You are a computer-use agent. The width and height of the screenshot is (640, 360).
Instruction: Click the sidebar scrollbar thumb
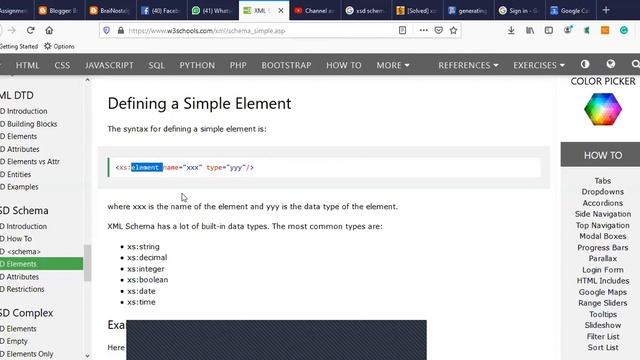[87, 263]
